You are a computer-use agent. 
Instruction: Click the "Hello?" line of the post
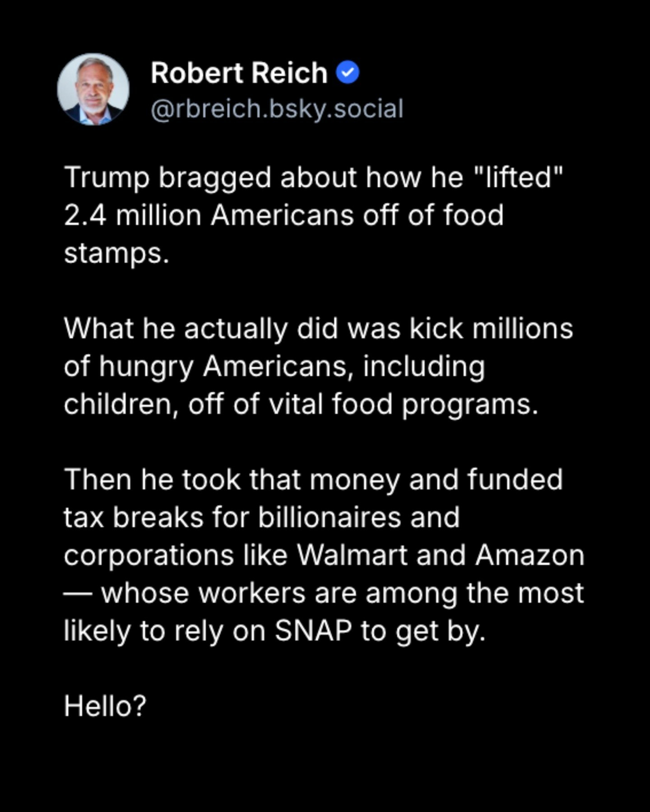point(105,706)
